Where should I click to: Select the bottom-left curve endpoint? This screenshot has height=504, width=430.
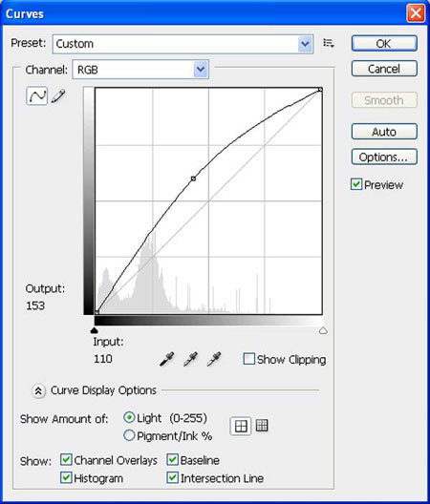(x=97, y=312)
